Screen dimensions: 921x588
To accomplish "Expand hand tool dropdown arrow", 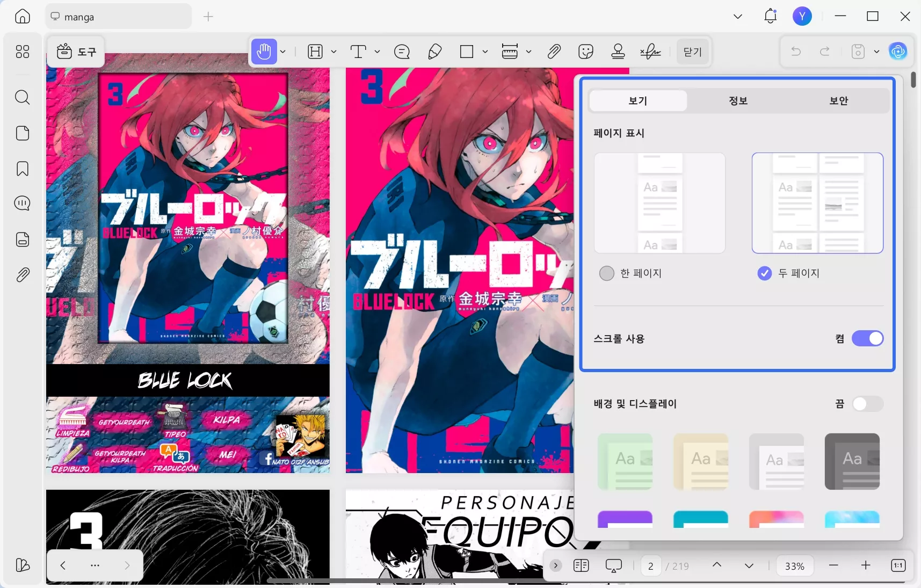I will point(283,52).
